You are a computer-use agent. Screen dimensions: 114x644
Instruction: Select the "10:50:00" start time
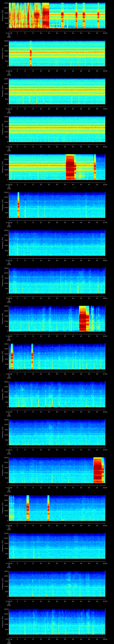pos(9,374)
